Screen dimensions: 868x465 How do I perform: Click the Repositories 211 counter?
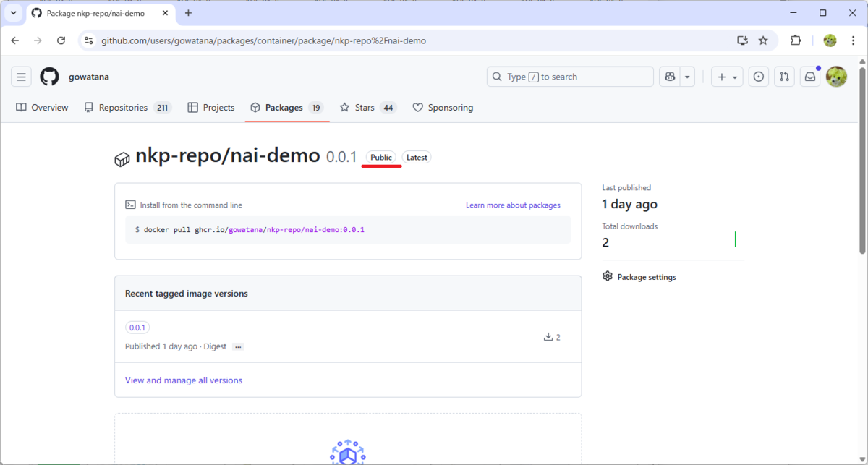[x=162, y=108]
